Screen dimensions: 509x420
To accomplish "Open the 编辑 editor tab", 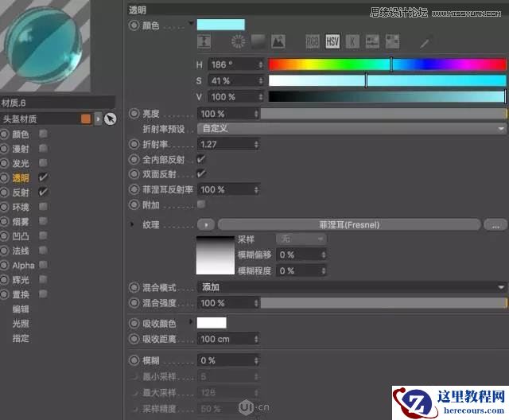I will tap(21, 309).
